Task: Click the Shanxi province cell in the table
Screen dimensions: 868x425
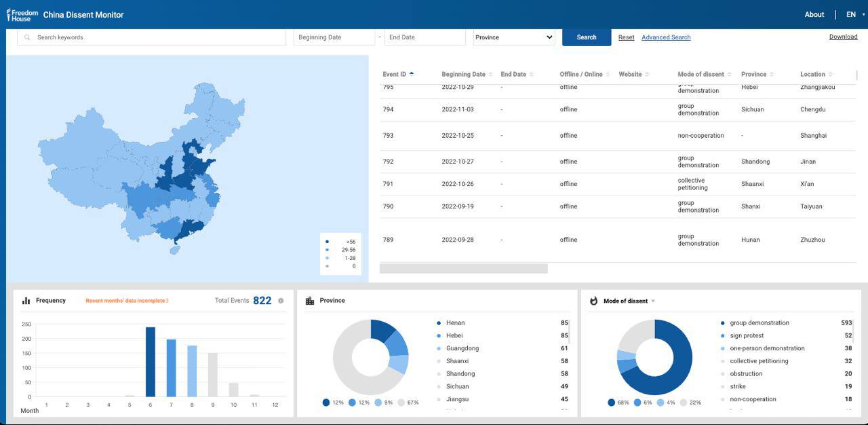Action: tap(751, 206)
